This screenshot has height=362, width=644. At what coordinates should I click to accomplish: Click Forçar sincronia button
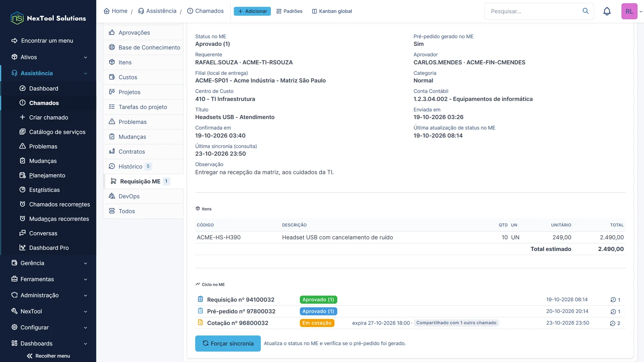[x=228, y=343]
